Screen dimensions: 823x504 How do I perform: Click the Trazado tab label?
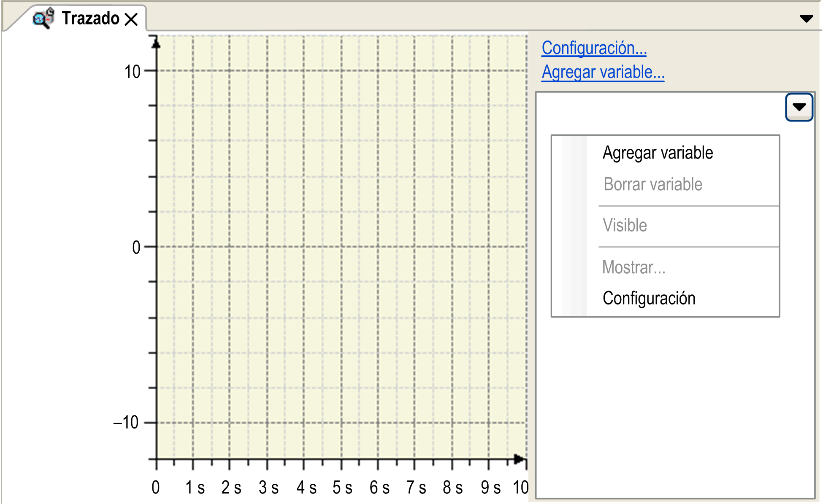click(91, 19)
